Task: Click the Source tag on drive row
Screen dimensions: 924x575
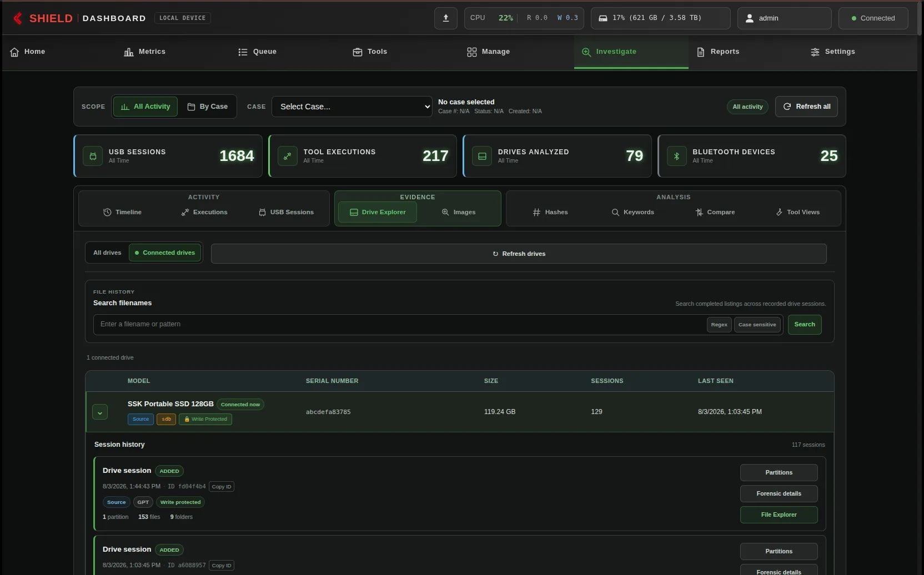Action: click(140, 419)
